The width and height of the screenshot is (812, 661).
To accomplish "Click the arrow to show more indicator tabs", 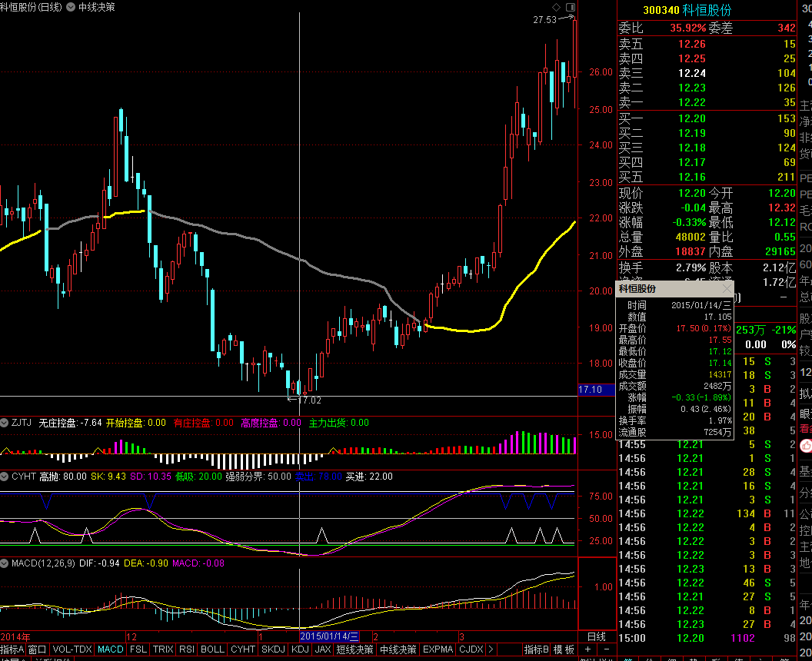I will point(491,649).
